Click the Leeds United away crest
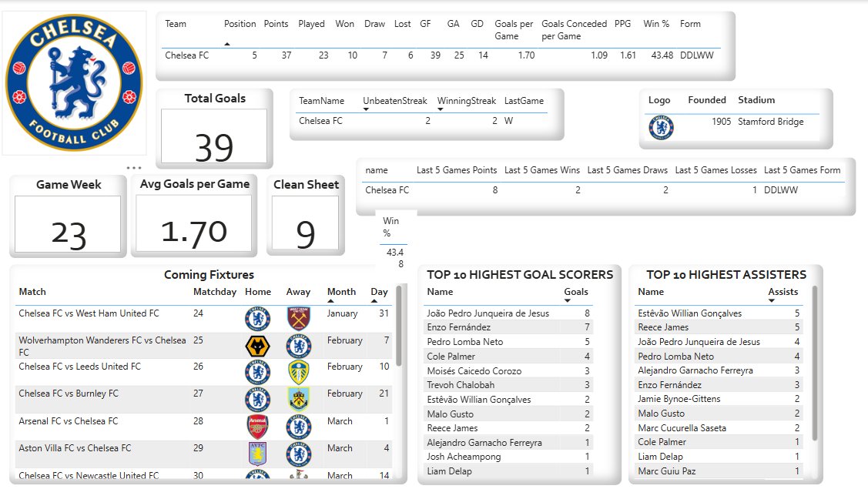Image resolution: width=868 pixels, height=489 pixels. tap(299, 373)
